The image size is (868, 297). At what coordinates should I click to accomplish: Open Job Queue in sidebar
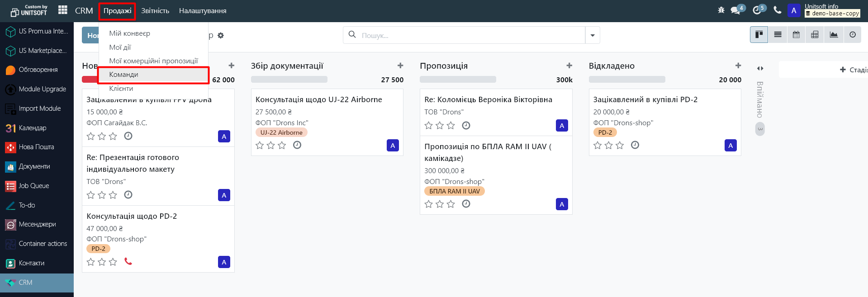click(x=37, y=186)
